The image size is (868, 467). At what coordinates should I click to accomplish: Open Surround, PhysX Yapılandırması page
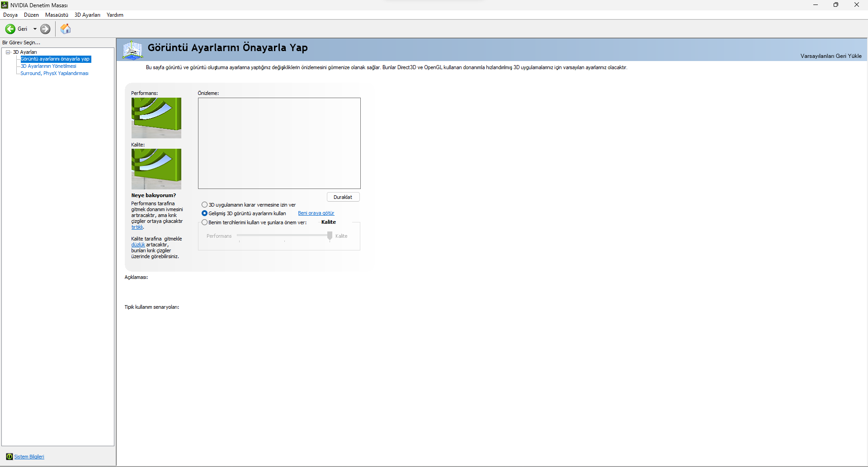click(54, 73)
